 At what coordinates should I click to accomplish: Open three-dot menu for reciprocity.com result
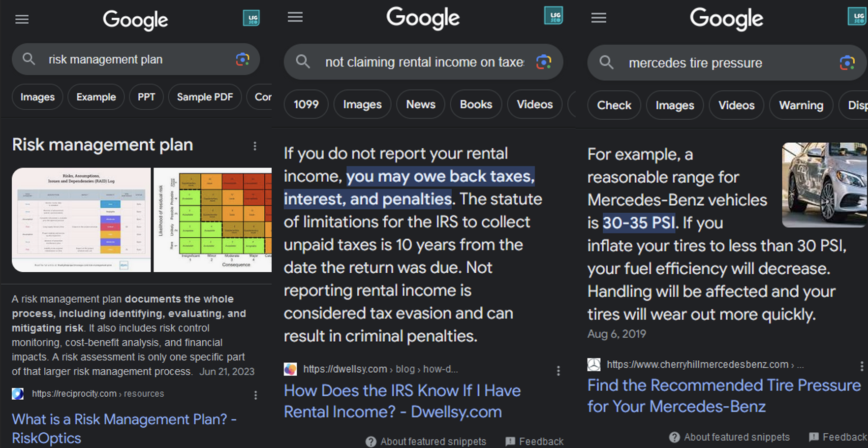point(255,395)
